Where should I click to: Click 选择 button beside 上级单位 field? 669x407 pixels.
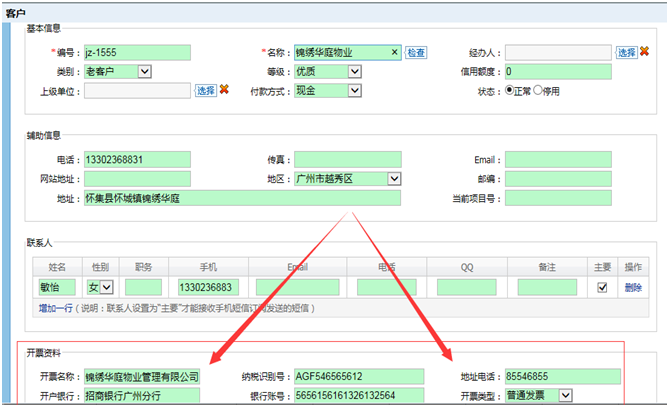tap(205, 90)
